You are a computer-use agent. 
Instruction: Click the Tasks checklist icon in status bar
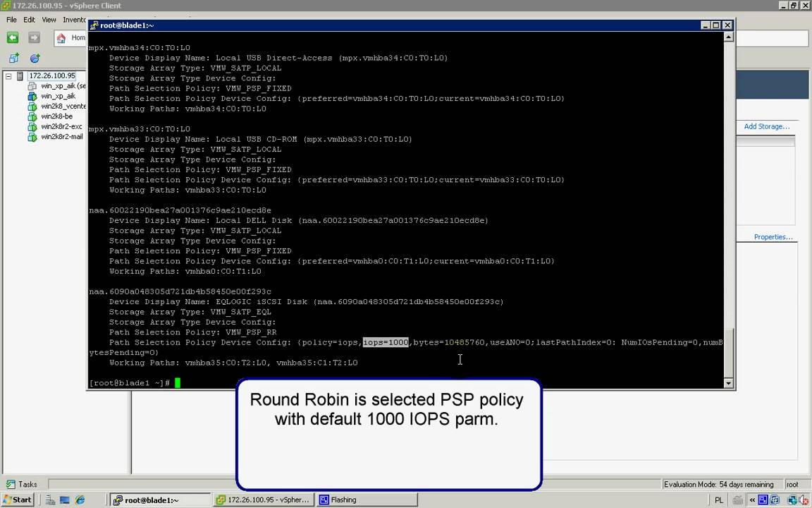pos(11,484)
